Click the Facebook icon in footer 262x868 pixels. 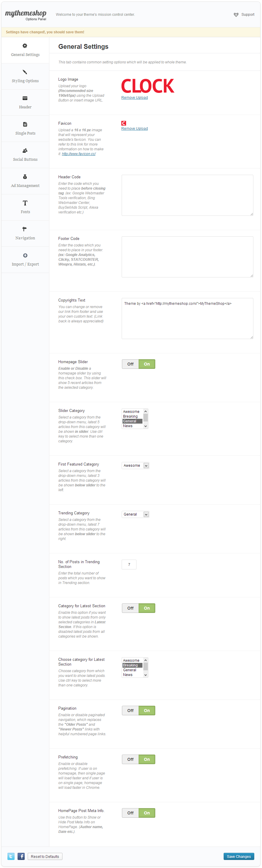coord(21,856)
